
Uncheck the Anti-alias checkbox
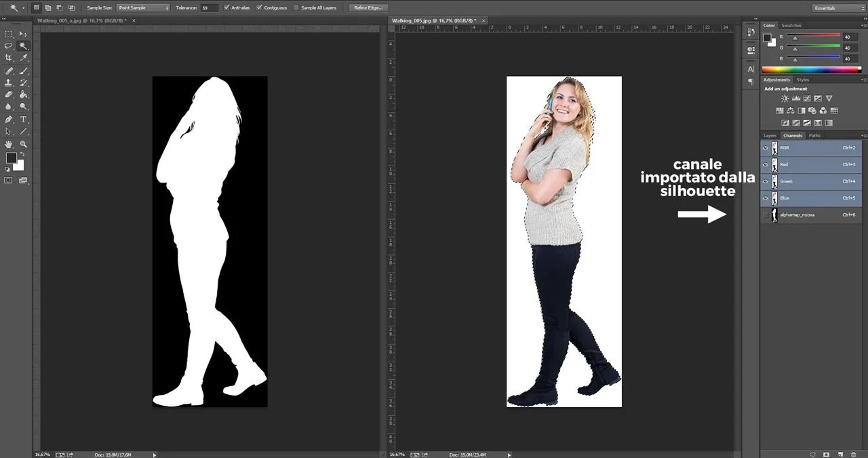(226, 8)
